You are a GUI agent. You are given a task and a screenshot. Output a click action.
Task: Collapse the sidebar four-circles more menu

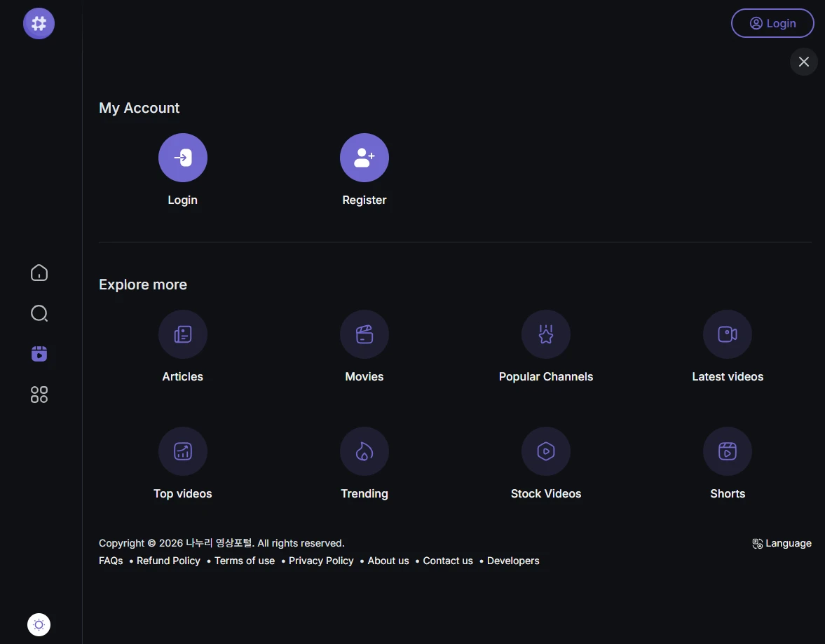pos(39,395)
